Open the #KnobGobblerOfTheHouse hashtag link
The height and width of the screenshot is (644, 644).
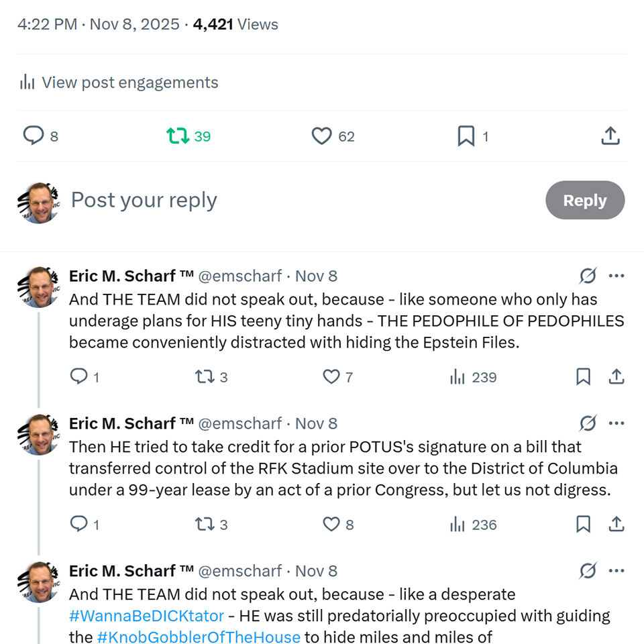tap(199, 637)
